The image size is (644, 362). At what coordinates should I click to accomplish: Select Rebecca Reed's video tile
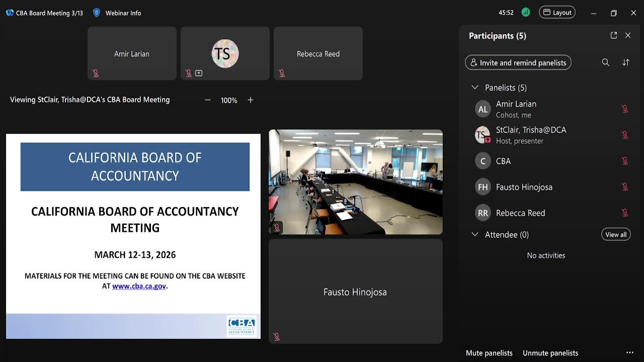click(x=318, y=53)
